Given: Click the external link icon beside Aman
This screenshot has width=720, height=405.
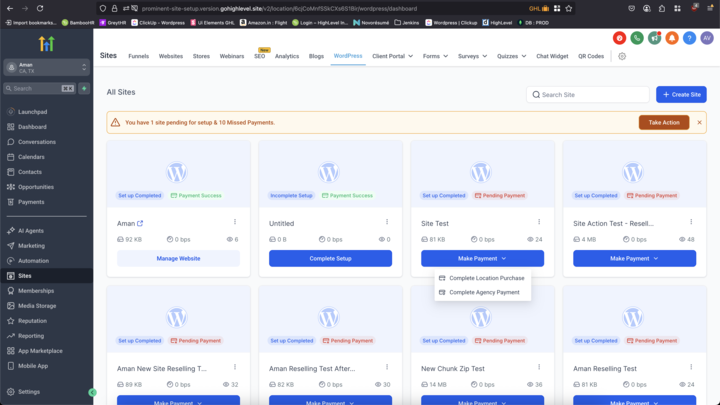Looking at the screenshot, I should pos(140,223).
